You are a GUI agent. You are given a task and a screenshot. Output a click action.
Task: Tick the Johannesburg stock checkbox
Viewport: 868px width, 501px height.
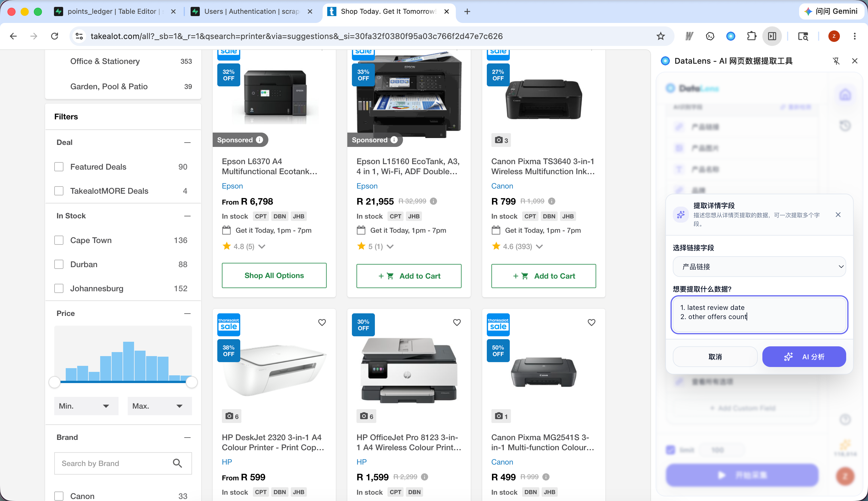tap(59, 288)
